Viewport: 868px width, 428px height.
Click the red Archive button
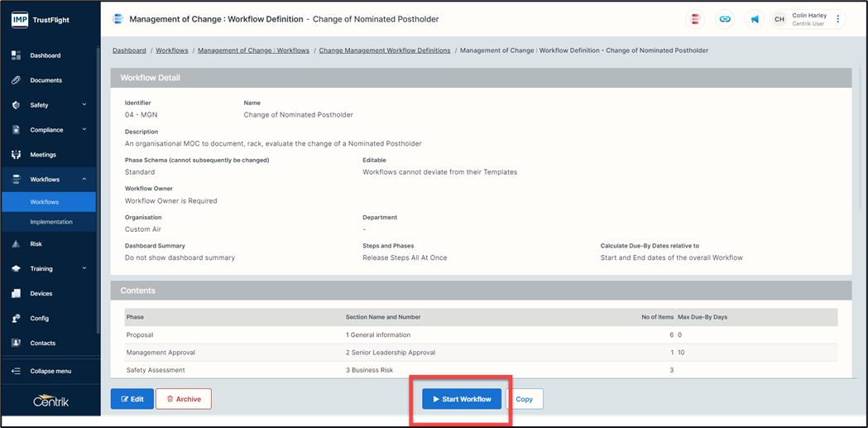coord(184,399)
